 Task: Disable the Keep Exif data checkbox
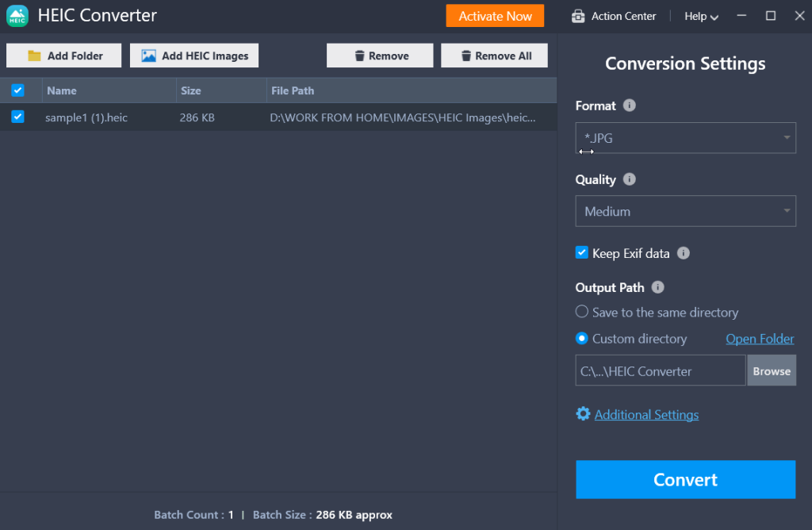(581, 253)
